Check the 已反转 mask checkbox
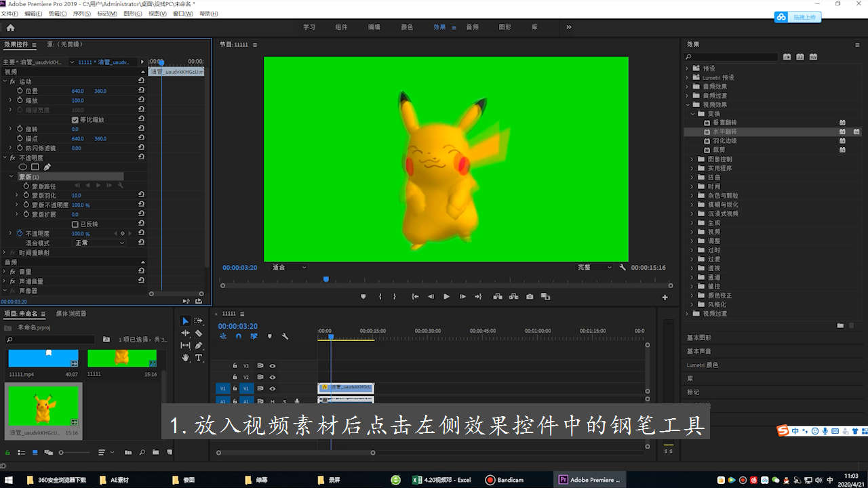Image resolution: width=868 pixels, height=488 pixels. pos(75,224)
